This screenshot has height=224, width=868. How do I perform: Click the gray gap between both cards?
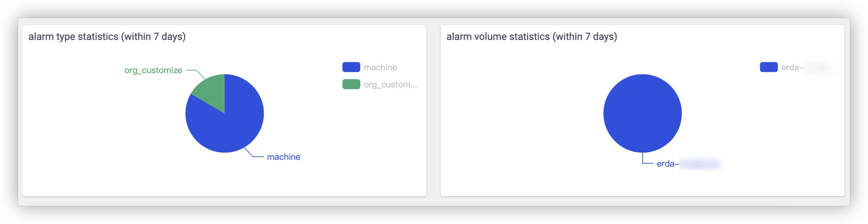(x=434, y=113)
